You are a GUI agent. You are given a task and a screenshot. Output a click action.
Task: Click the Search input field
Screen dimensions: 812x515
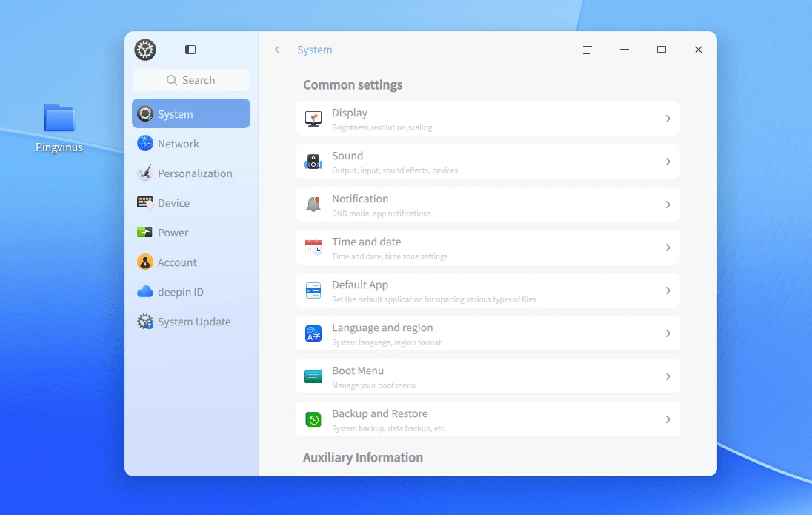point(191,80)
